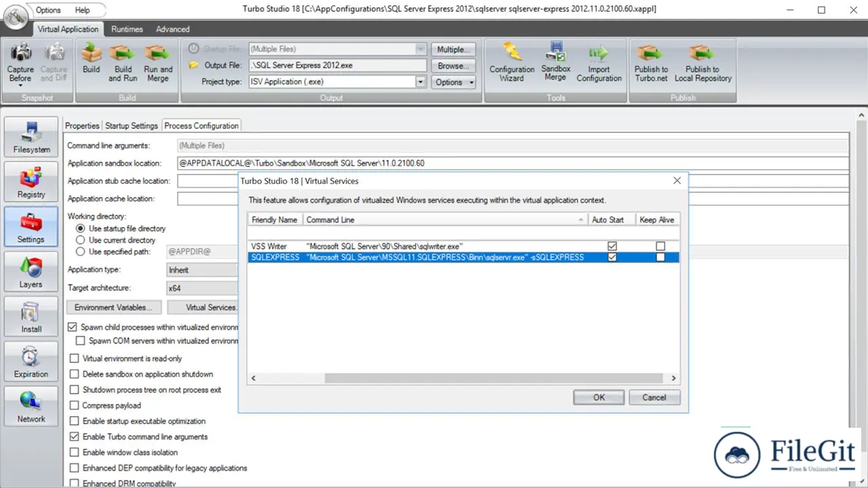Click scroll right arrow in Virtual Services list

tap(673, 378)
